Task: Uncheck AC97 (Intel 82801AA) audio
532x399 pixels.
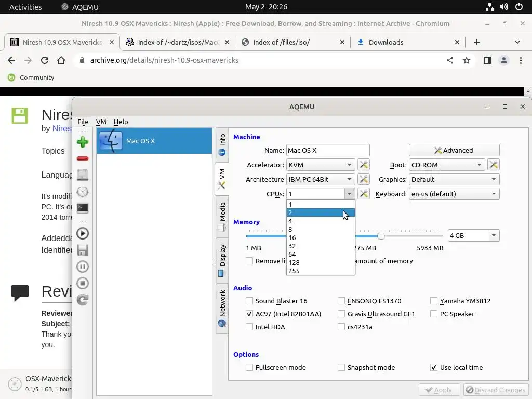Action: point(249,314)
